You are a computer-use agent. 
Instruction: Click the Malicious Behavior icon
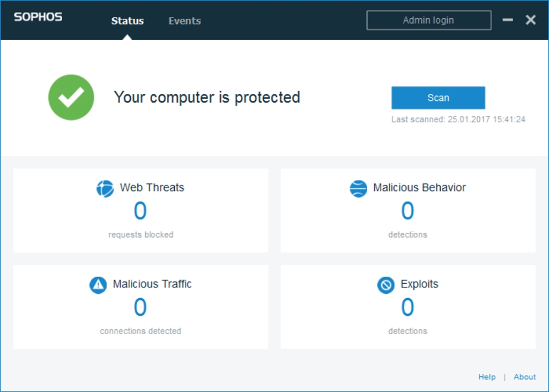[358, 188]
